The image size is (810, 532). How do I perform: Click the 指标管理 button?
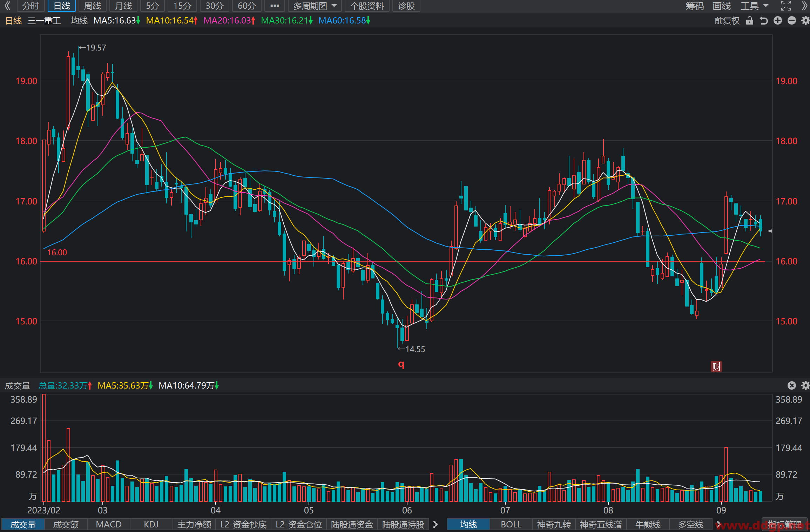[785, 524]
